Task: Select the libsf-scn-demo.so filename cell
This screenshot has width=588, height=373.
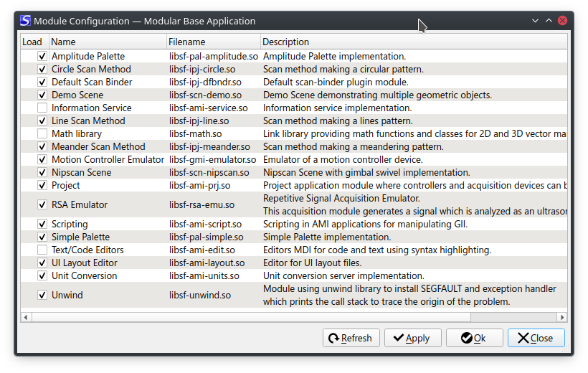Action: (x=214, y=95)
